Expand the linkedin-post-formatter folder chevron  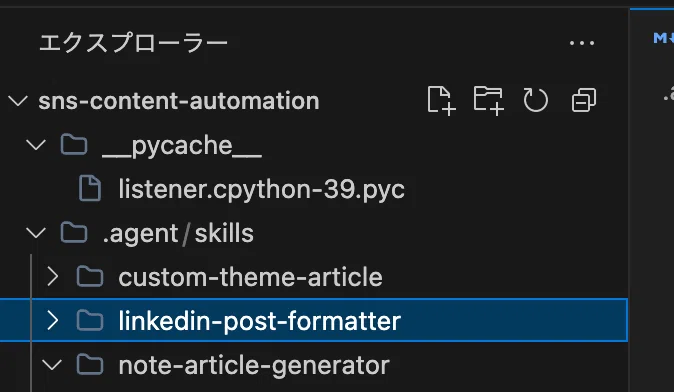(x=52, y=321)
